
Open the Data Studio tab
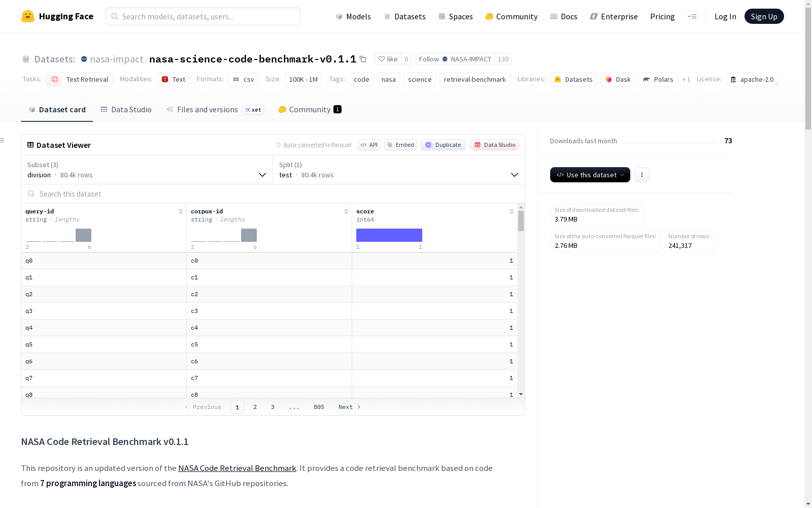click(x=126, y=110)
